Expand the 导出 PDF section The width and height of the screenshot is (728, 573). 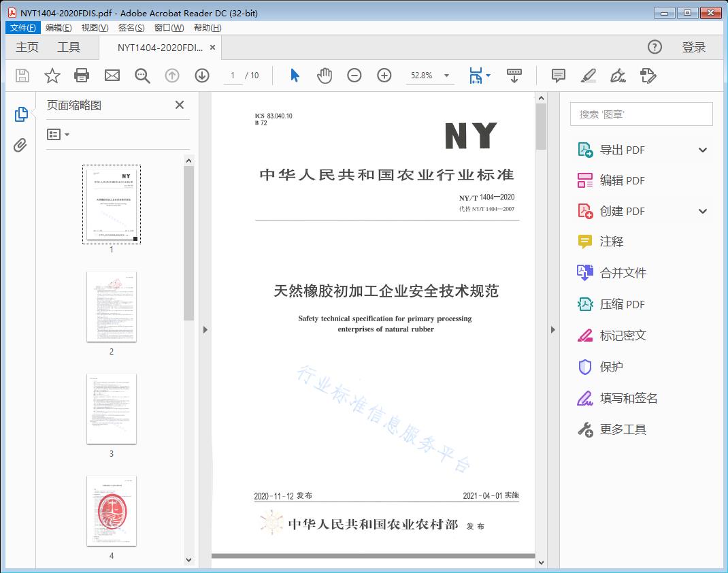703,150
